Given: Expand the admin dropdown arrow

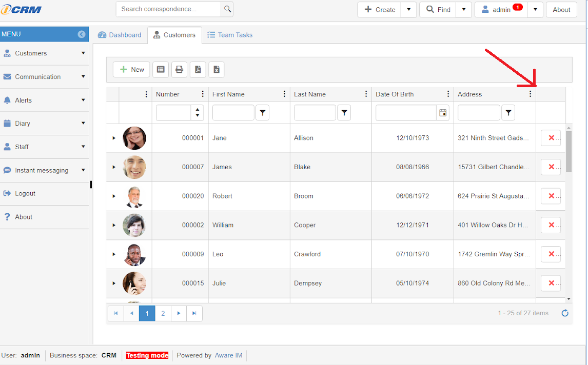Looking at the screenshot, I should click(x=535, y=9).
